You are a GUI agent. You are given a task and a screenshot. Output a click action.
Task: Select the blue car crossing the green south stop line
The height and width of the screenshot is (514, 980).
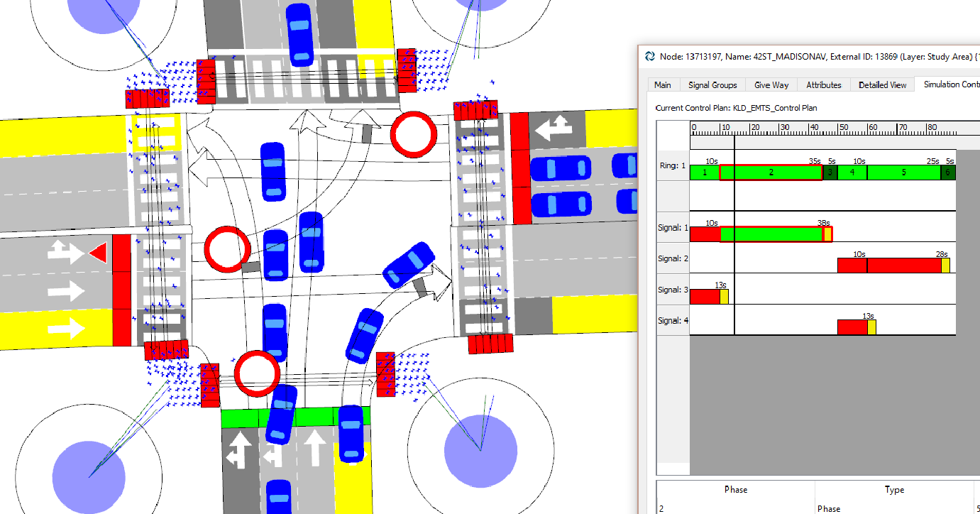(282, 415)
